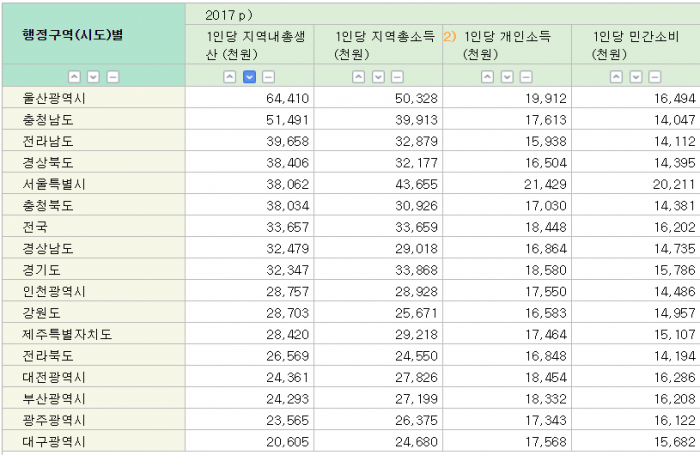Viewport: 700px width, 455px height.
Task: Reset sort on 1인당 개인소득 column
Action: pyautogui.click(x=526, y=77)
